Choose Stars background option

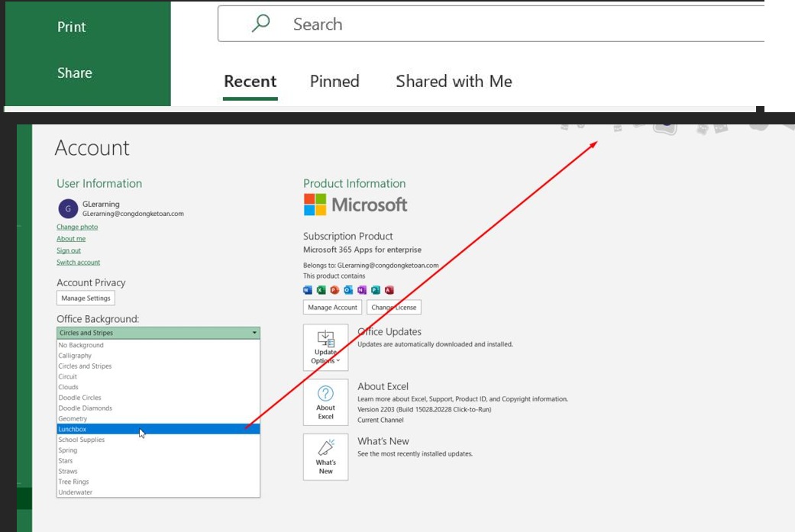coord(158,460)
